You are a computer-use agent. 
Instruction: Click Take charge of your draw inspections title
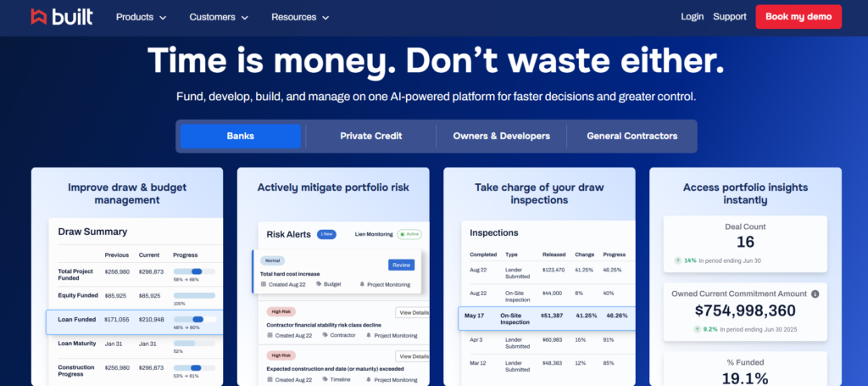539,193
